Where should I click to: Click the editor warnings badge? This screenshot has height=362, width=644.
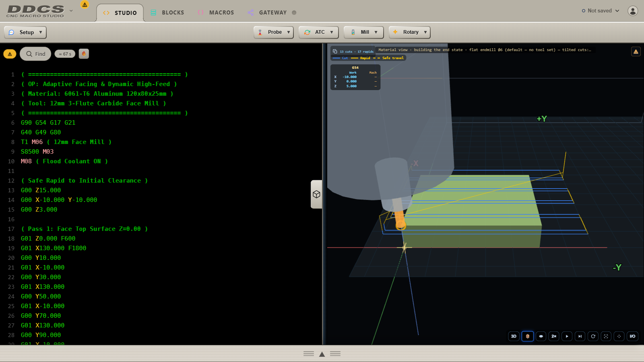10,54
